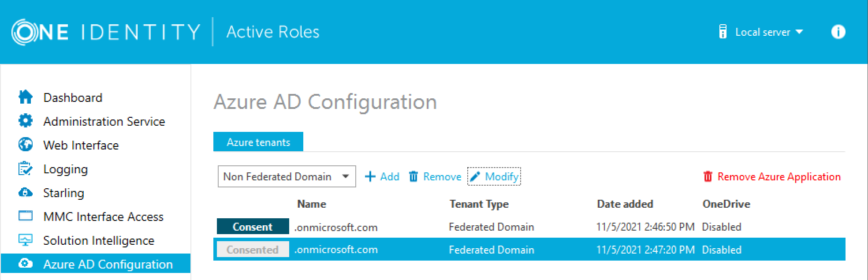
Task: Click Disabled OneDrive status in Consented row
Action: (x=722, y=250)
